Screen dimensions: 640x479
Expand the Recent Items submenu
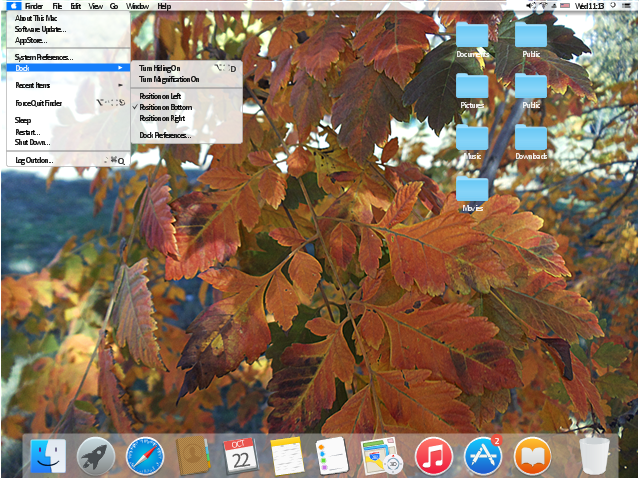tap(35, 85)
